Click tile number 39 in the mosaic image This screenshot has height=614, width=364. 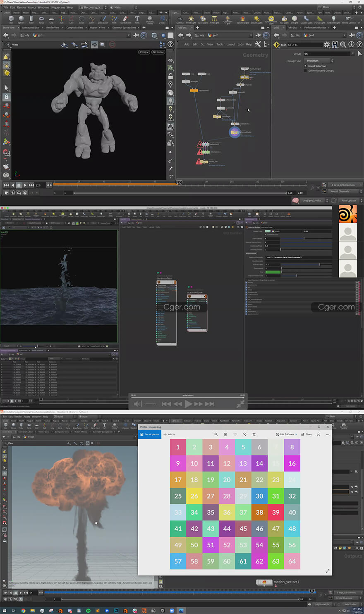click(276, 512)
